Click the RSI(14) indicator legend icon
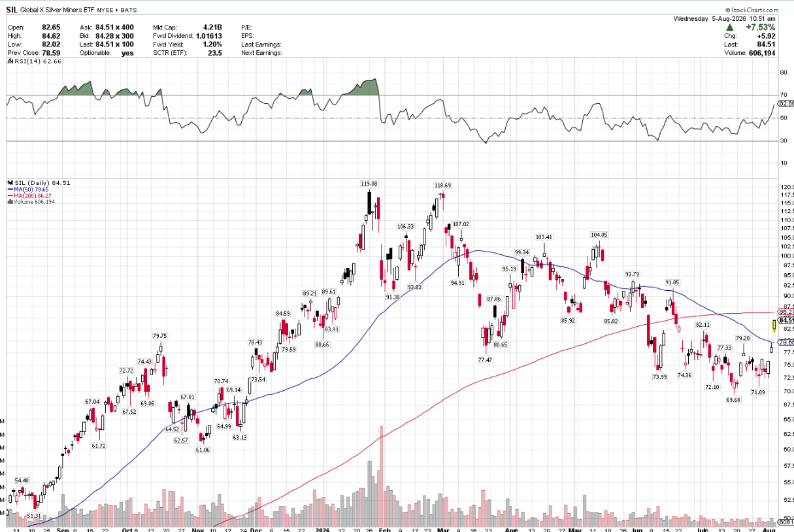The height and width of the screenshot is (532, 794). pos(9,61)
